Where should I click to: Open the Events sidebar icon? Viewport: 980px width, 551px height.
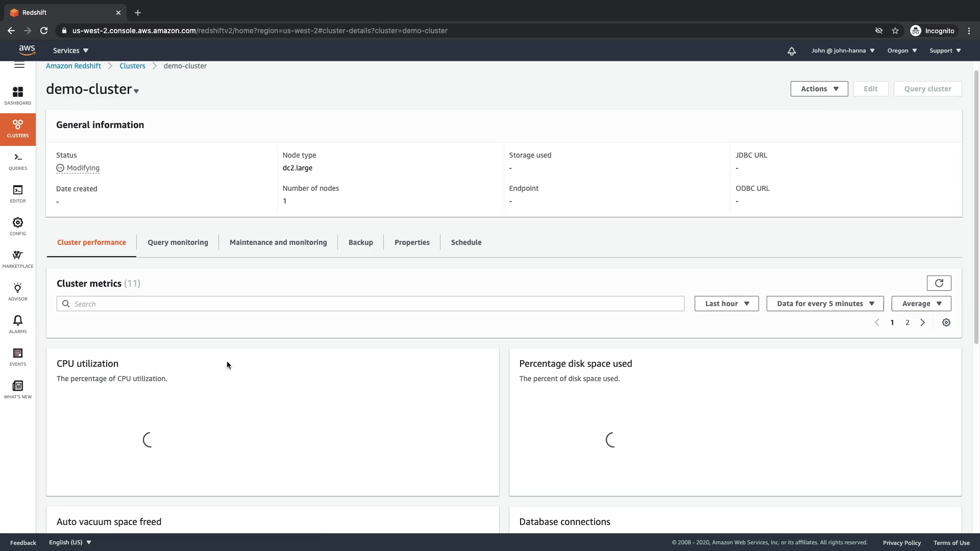[x=18, y=357]
